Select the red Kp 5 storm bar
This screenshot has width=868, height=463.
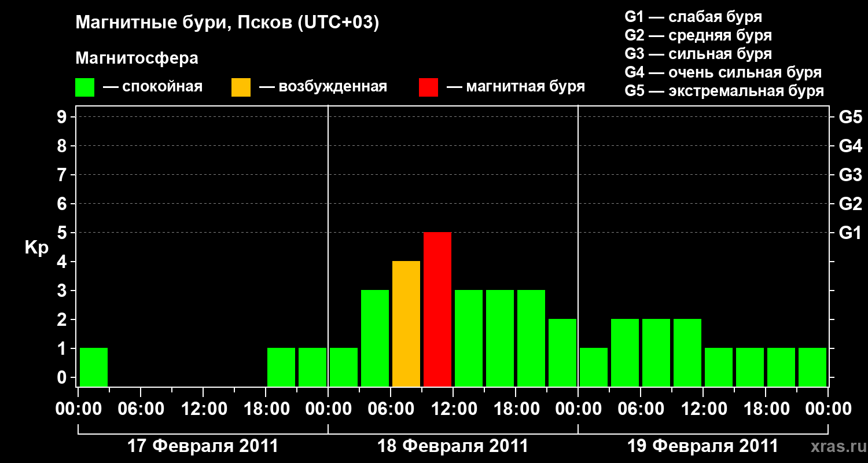pos(437,309)
